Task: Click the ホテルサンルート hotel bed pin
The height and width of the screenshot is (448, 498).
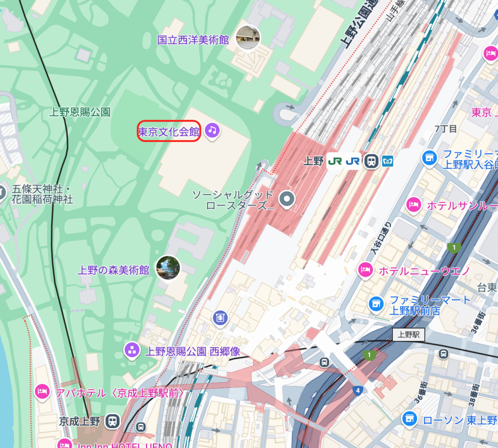Action: click(414, 205)
